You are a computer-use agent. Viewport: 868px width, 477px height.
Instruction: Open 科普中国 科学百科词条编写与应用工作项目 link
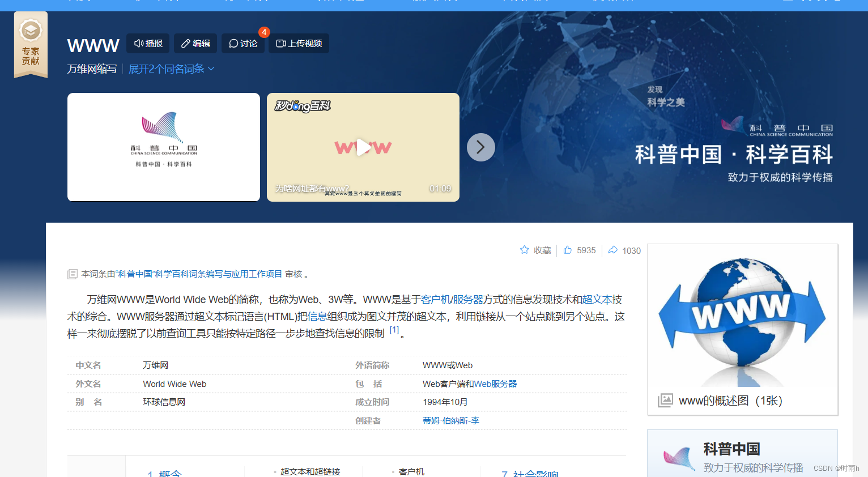[x=198, y=274]
